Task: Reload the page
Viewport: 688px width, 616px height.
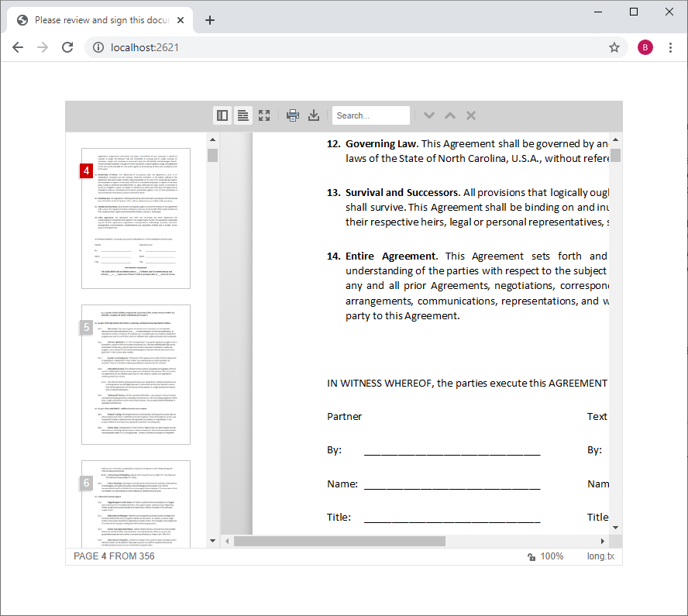Action: point(67,47)
